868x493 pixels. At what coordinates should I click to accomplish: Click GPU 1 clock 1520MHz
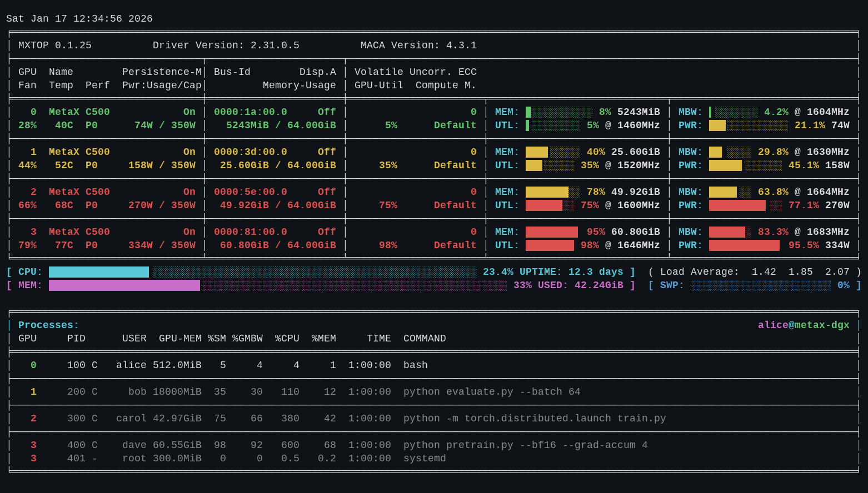(638, 165)
